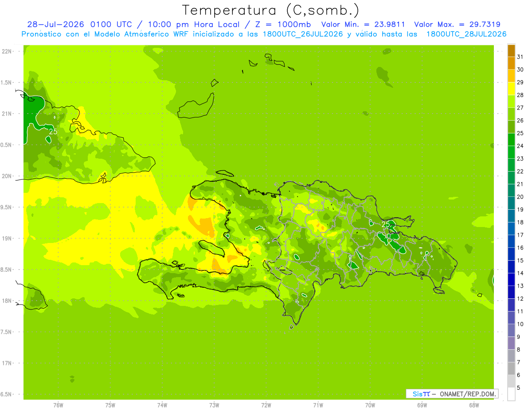Click the longitude axis label "72W"
Image resolution: width=532 pixels, height=411 pixels.
266,405
